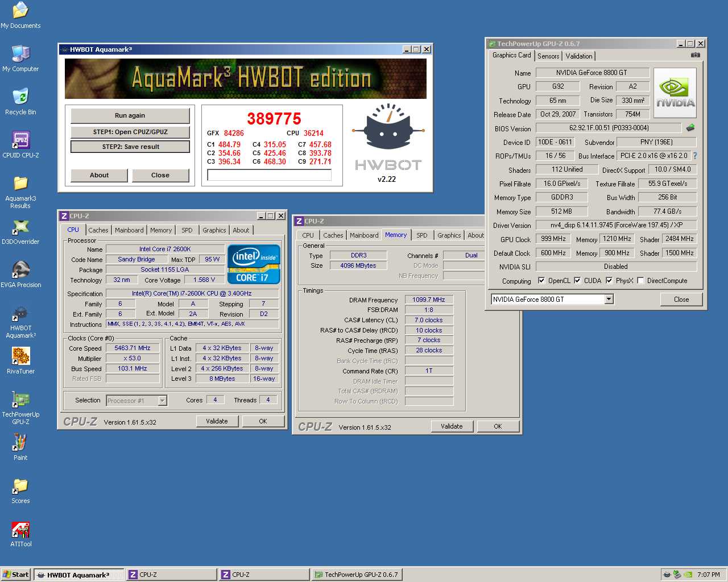Open Mainboard tab in left CPU-Z window
728x582 pixels.
pyautogui.click(x=129, y=230)
